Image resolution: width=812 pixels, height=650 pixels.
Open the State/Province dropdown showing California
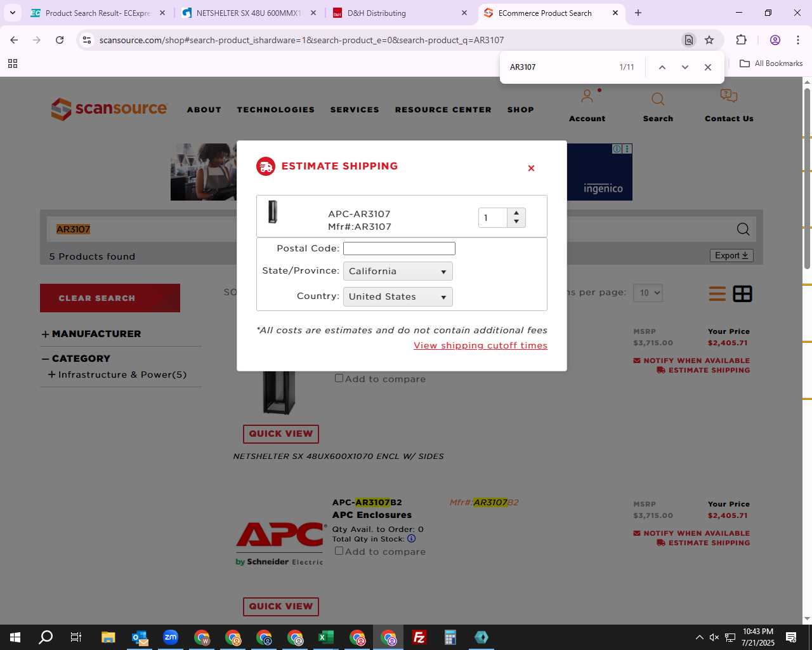pyautogui.click(x=398, y=271)
